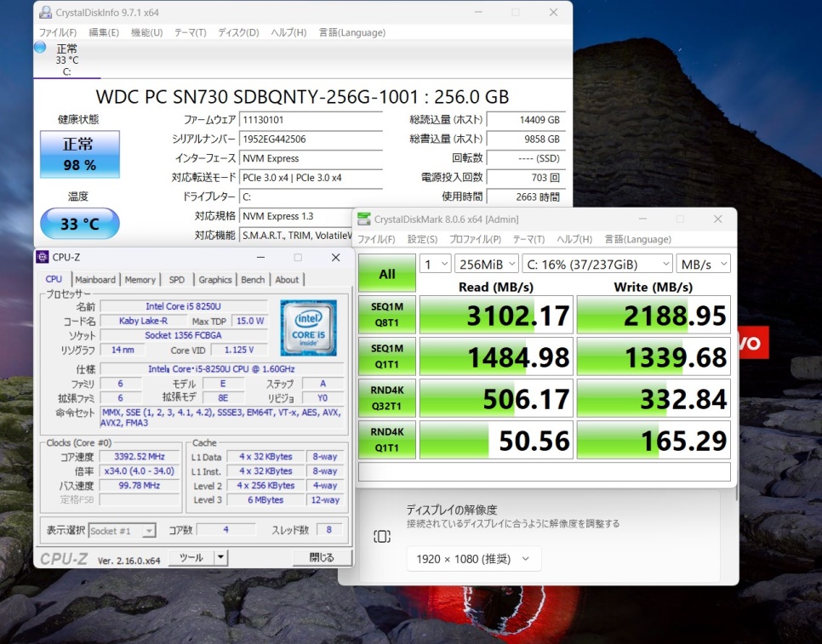
Task: Open プロファイル(P) menu in CrystalDiskMark
Action: click(x=475, y=239)
